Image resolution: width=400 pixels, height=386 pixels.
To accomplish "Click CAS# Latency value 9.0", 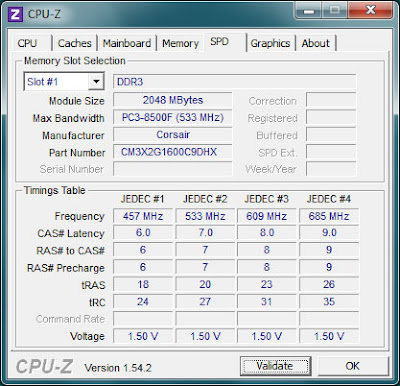I will (x=329, y=233).
